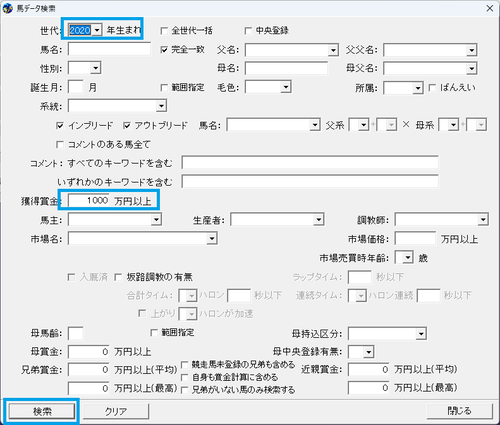Expand the 所属 dropdown
The image size is (500, 425).
click(418, 88)
